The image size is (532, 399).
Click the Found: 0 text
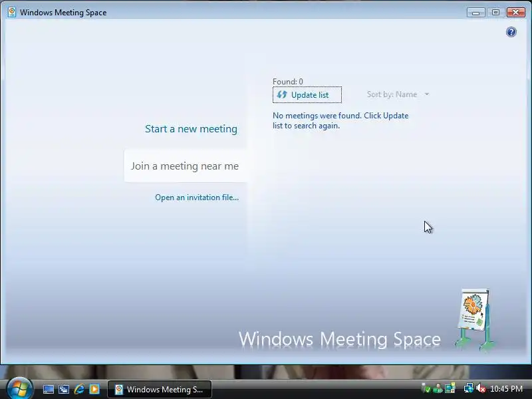tap(288, 82)
